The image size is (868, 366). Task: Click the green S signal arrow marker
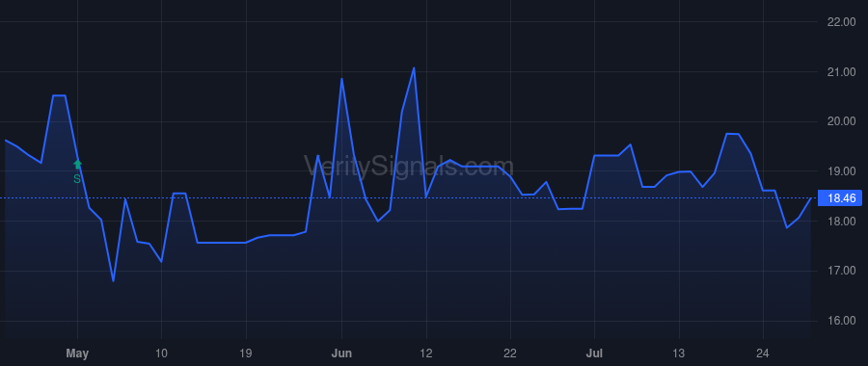pos(77,165)
